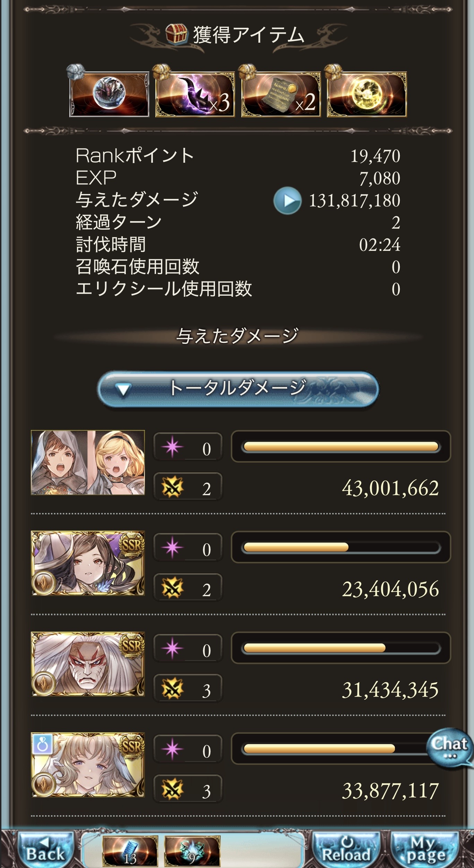Tap the 131,817,180 damage total
474x868 pixels.
click(x=354, y=201)
